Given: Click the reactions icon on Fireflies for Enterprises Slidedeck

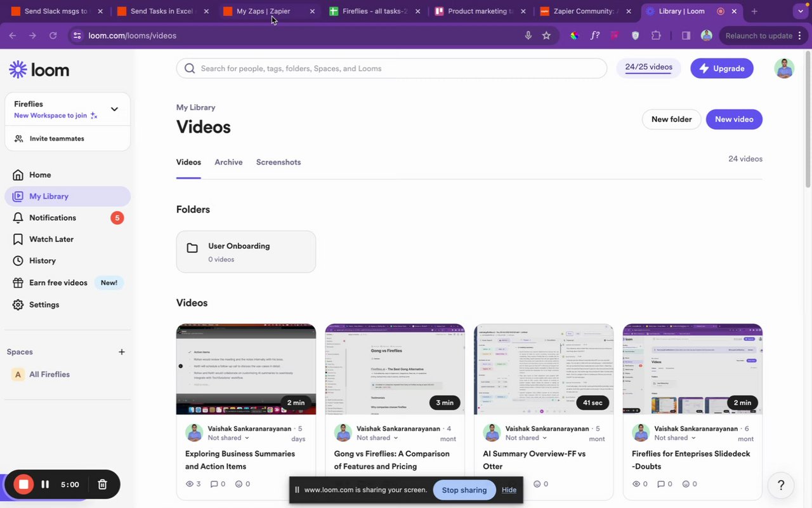Looking at the screenshot, I should [686, 484].
